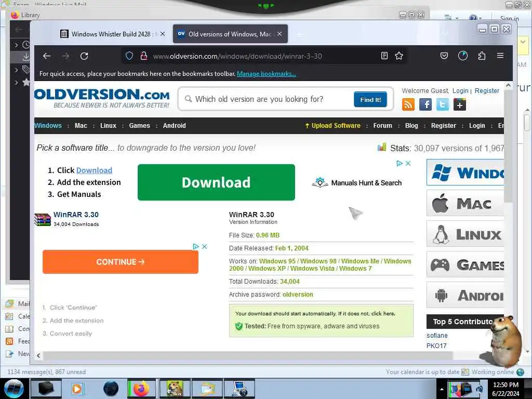This screenshot has width=532, height=399.
Task: Click Manuals Hunt & Search ad
Action: tap(356, 183)
